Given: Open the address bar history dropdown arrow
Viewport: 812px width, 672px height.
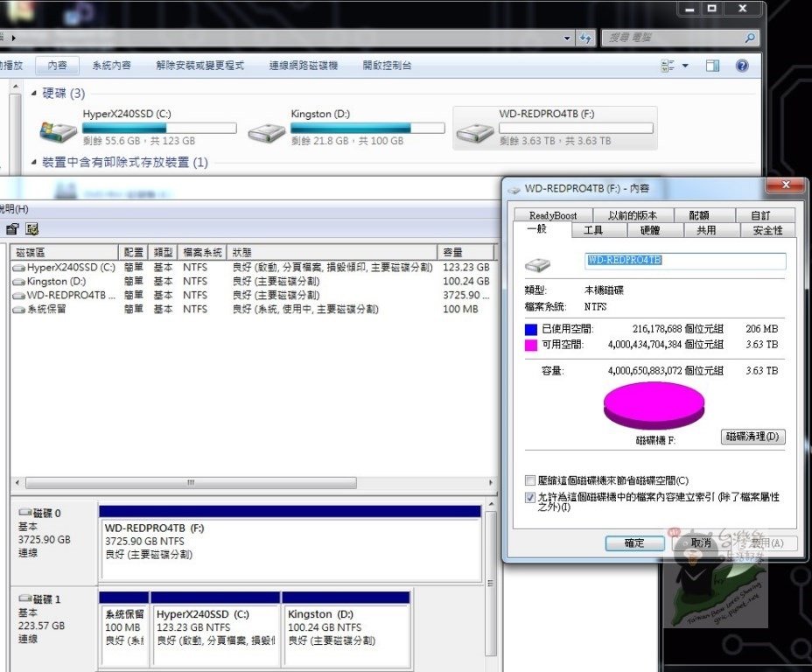Looking at the screenshot, I should pyautogui.click(x=567, y=38).
